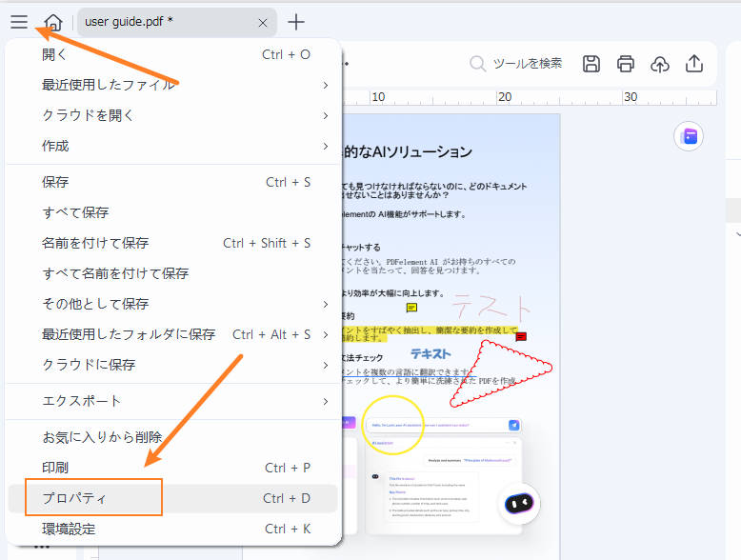Click the 法チェック heading in document

point(363,358)
